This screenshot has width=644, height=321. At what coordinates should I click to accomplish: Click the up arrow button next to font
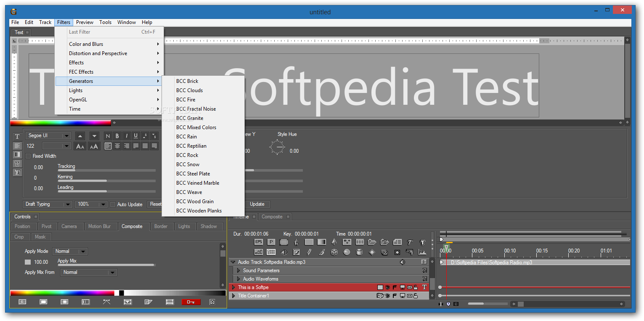80,135
